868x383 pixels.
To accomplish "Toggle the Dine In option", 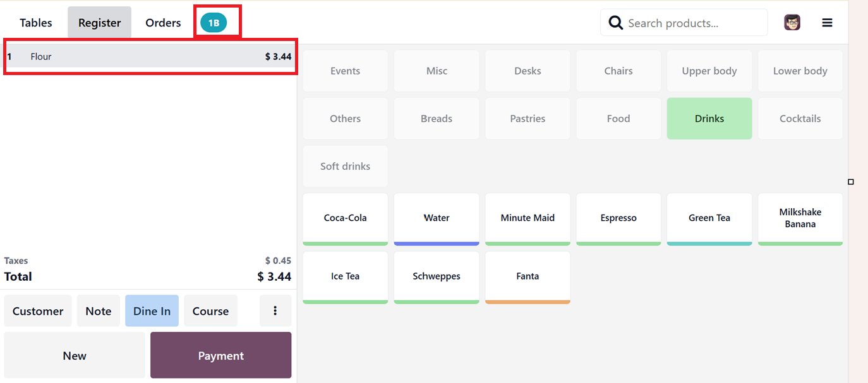I will click(x=152, y=310).
